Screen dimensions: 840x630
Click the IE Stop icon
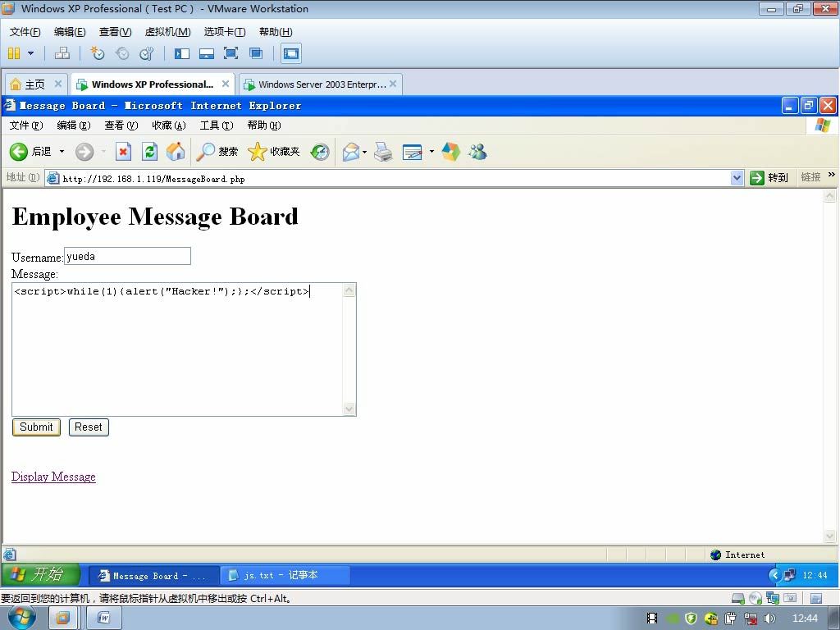[x=123, y=152]
